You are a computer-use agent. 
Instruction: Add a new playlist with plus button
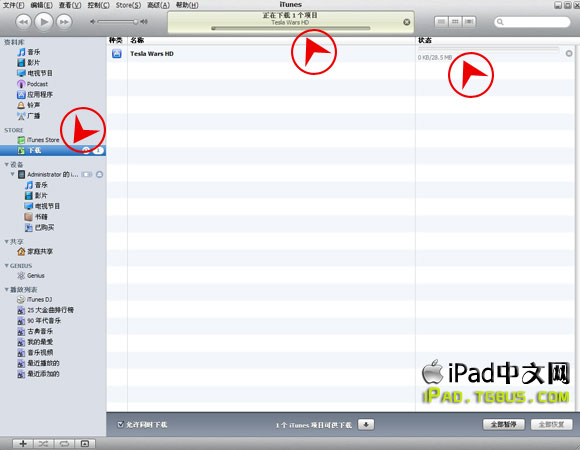pyautogui.click(x=23, y=443)
